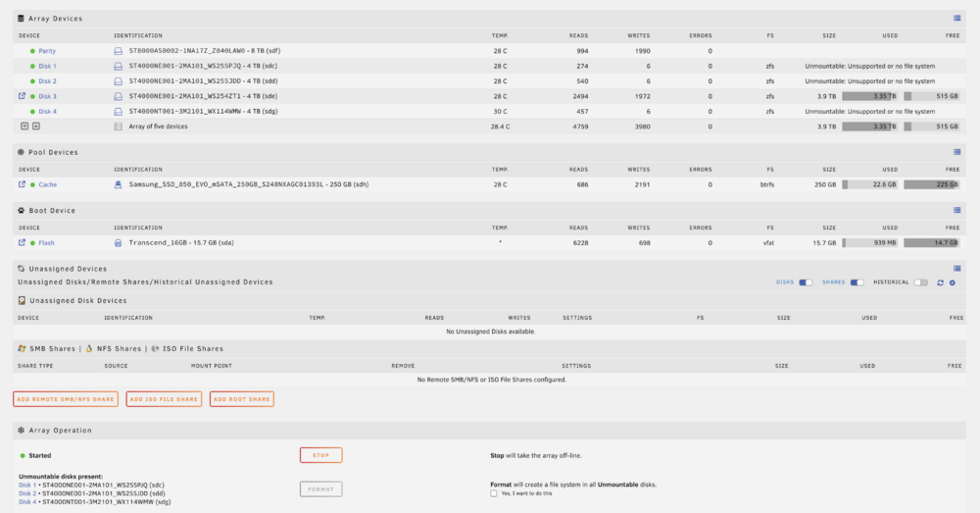The height and width of the screenshot is (513, 980).
Task: Open Disk 3 browse icon
Action: pos(22,96)
